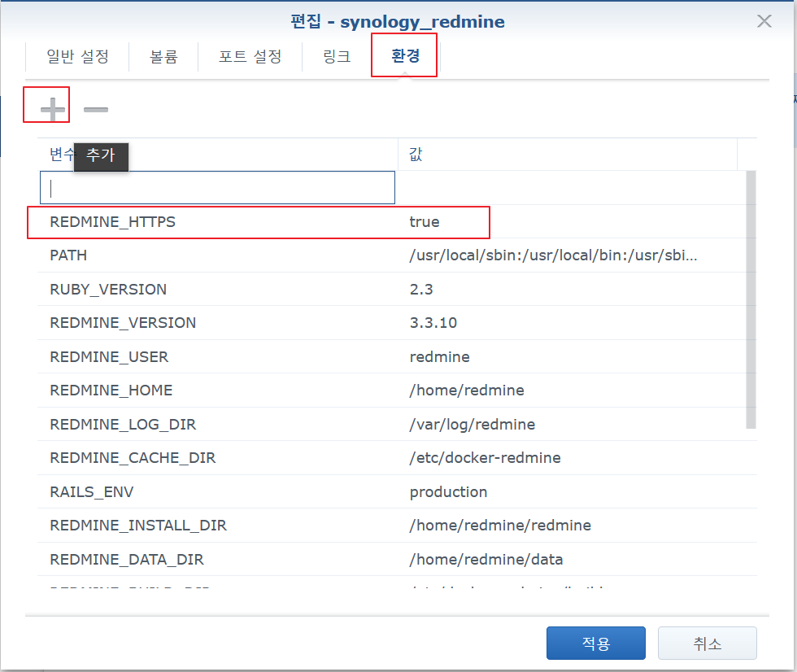Click the REDMINE_USER value redmine
This screenshot has height=672, width=797.
click(440, 357)
